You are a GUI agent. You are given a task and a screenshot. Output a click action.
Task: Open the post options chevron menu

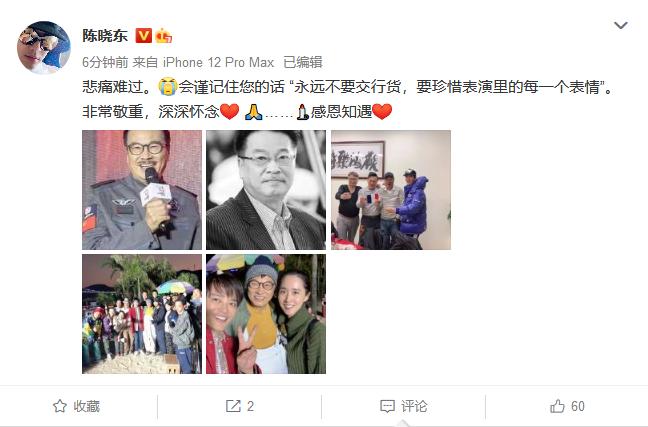621,26
